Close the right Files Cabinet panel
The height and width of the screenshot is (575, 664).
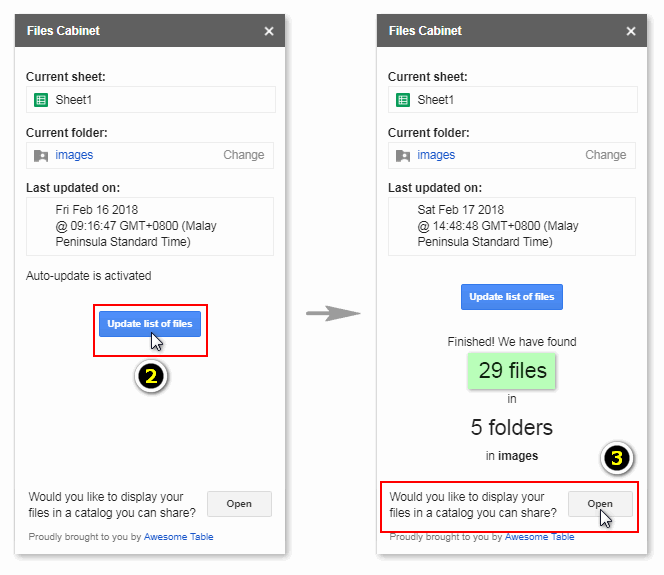(631, 31)
